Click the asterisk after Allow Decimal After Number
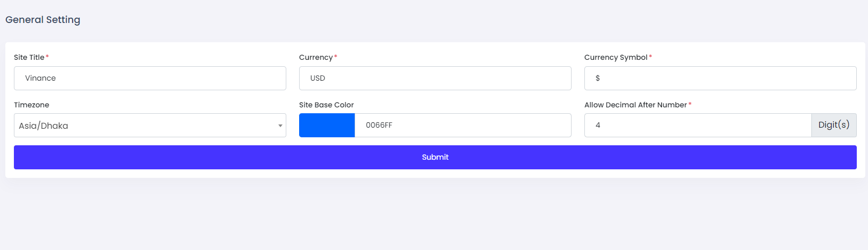The height and width of the screenshot is (250, 868). click(690, 104)
